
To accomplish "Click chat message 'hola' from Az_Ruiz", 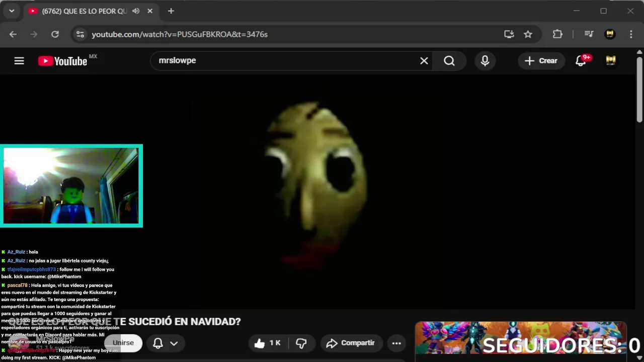I will coord(33,252).
